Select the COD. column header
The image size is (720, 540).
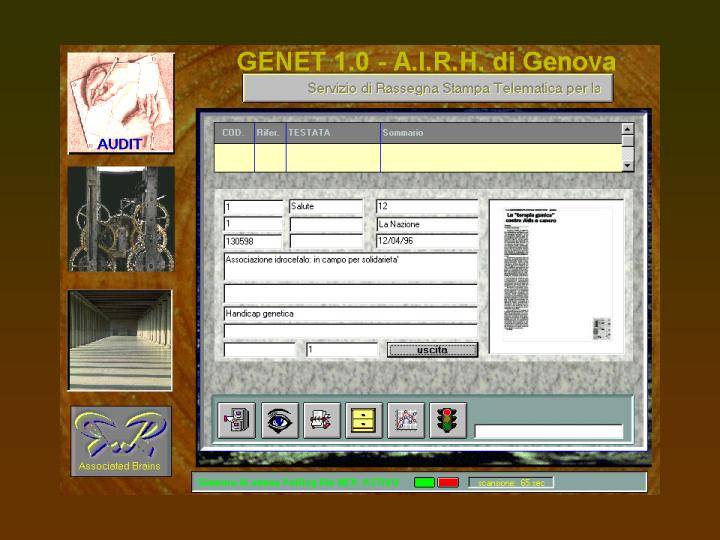point(234,133)
